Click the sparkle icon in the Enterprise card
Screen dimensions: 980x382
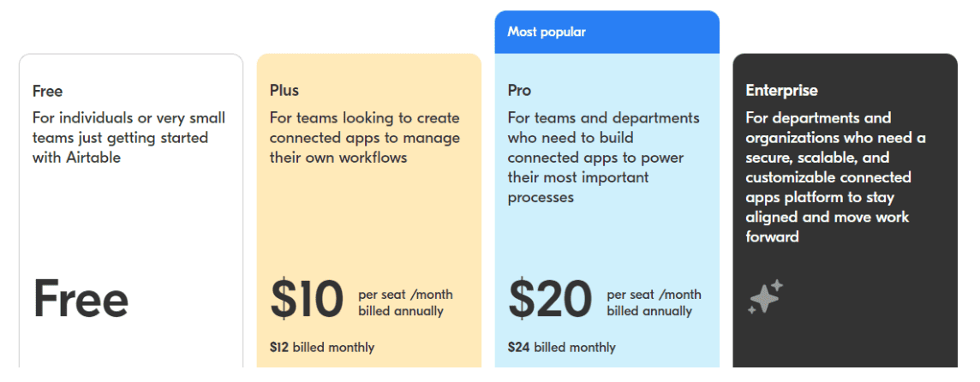[x=765, y=297]
